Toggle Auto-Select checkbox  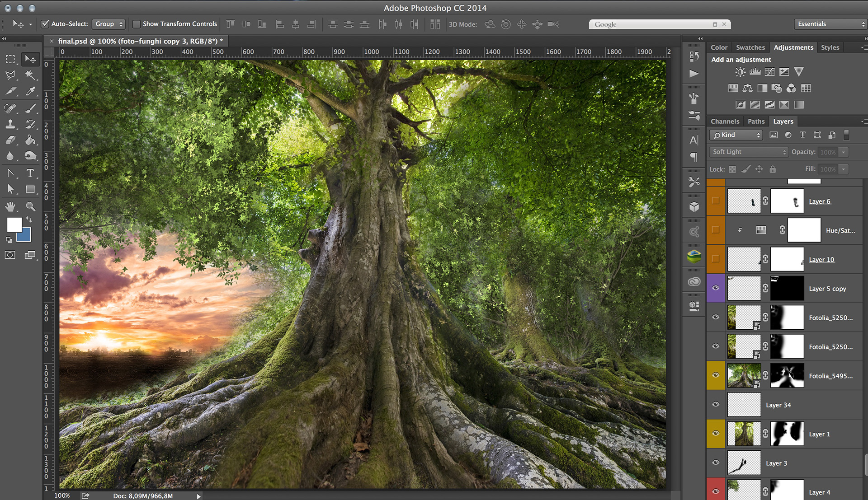pos(45,24)
